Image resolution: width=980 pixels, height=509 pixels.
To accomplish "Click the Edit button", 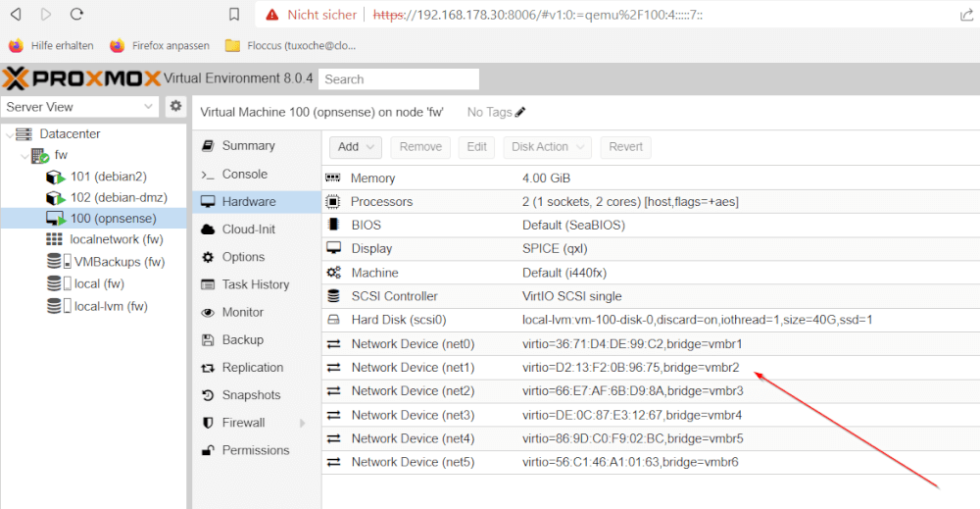I will click(476, 147).
